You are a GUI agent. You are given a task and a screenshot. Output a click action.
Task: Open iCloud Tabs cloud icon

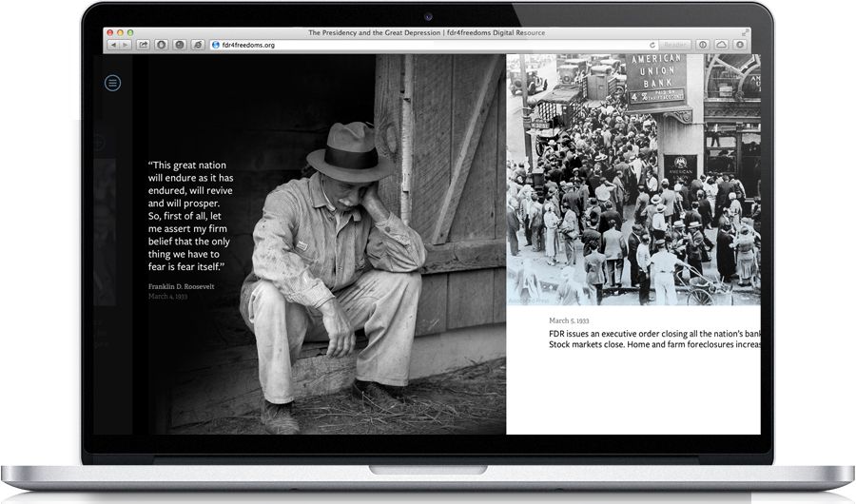(x=720, y=45)
